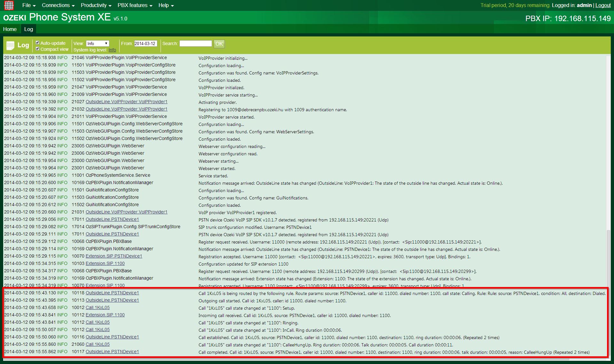Viewport: 614px width, 364px height.
Task: Click the Logout link
Action: [603, 5]
